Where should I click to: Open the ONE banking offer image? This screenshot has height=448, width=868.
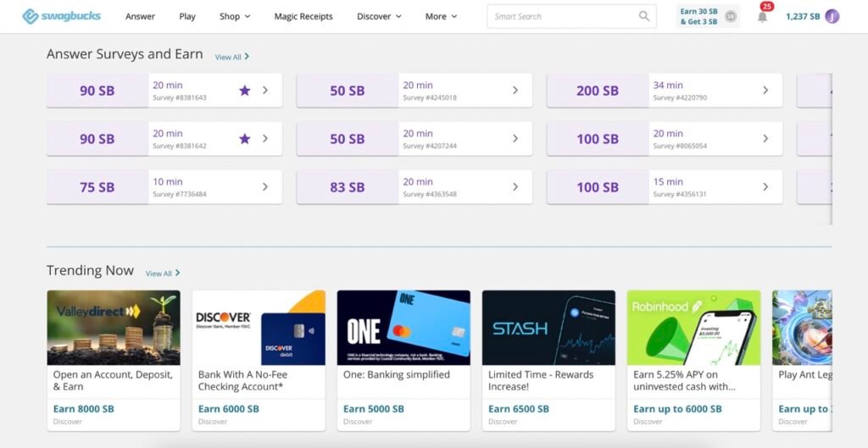[x=403, y=328]
